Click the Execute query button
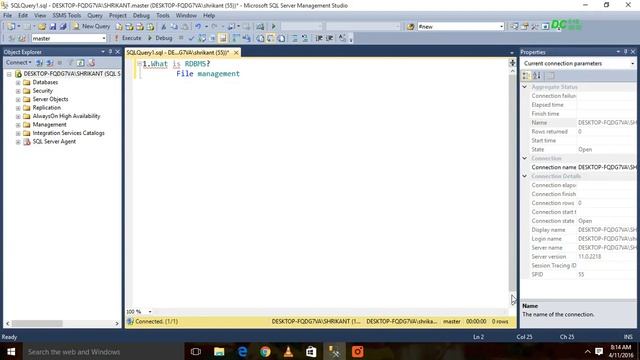 click(127, 38)
